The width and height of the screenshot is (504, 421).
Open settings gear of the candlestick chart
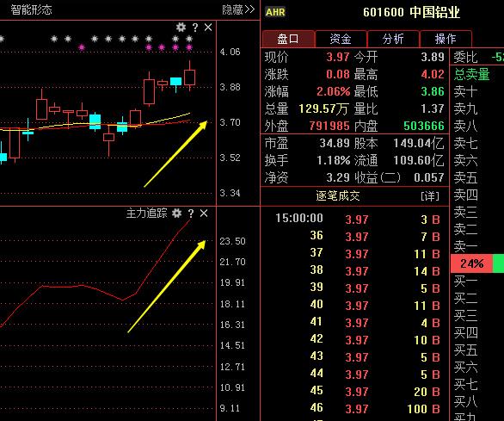[181, 27]
